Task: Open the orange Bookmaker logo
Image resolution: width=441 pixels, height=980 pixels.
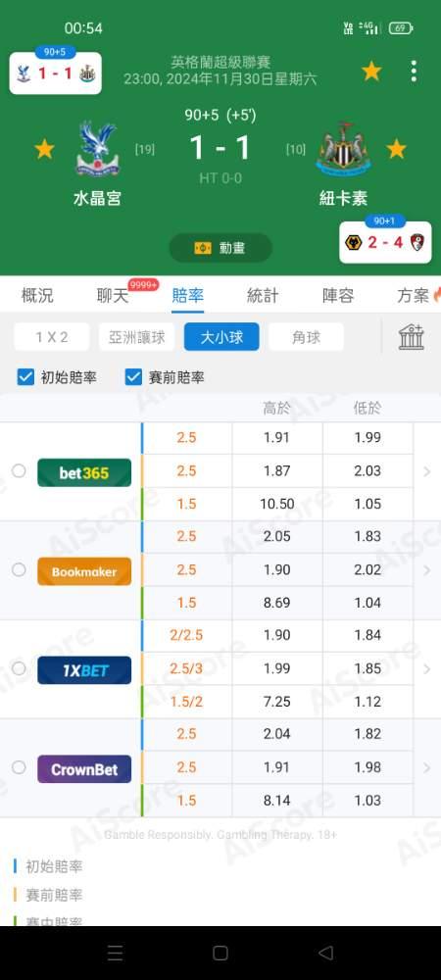Action: tap(84, 571)
